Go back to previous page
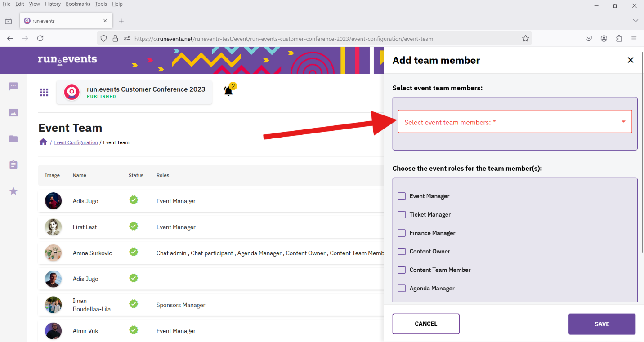Viewport: 644px width, 342px height. (x=10, y=39)
